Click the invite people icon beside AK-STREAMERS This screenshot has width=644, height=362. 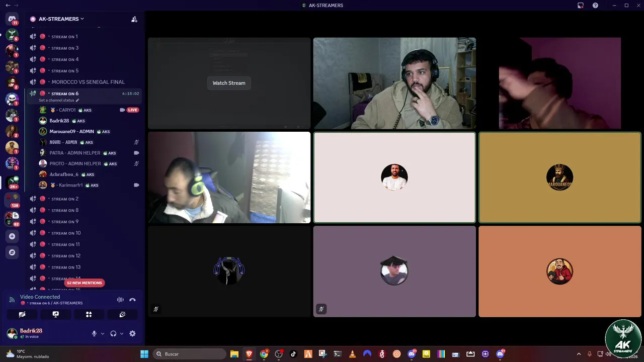134,19
